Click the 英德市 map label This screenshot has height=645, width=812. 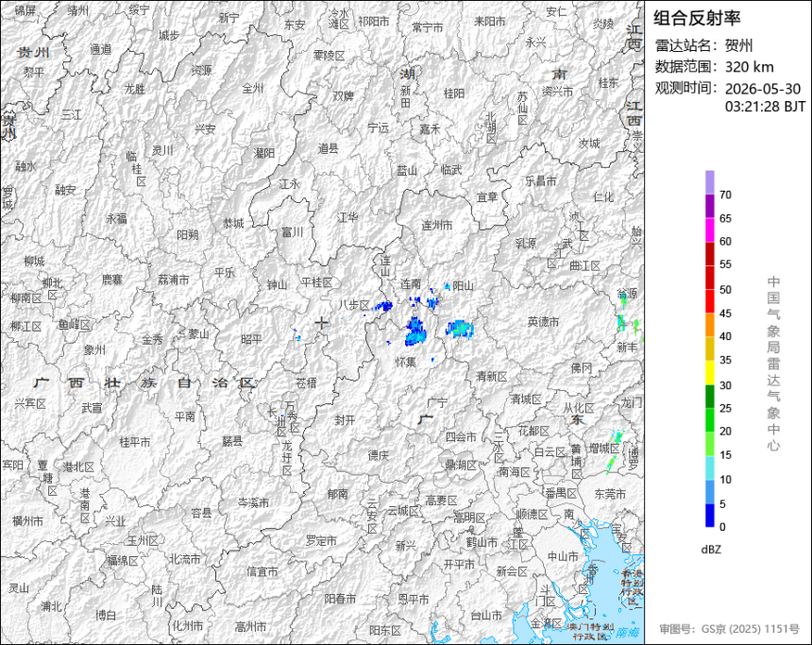click(x=543, y=322)
